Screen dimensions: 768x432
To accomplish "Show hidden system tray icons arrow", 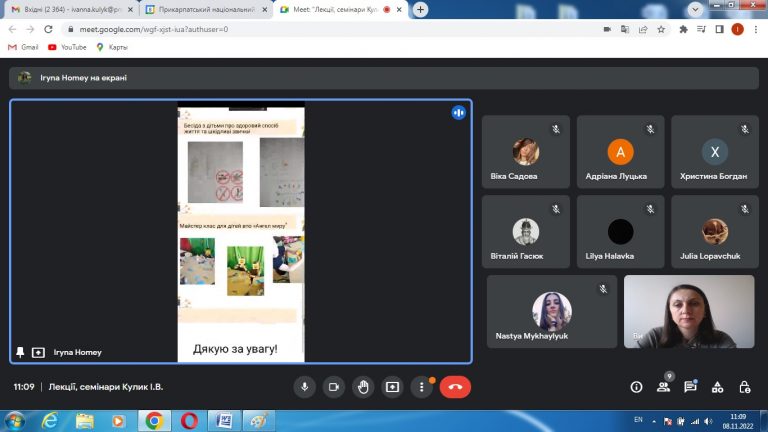I will [654, 421].
